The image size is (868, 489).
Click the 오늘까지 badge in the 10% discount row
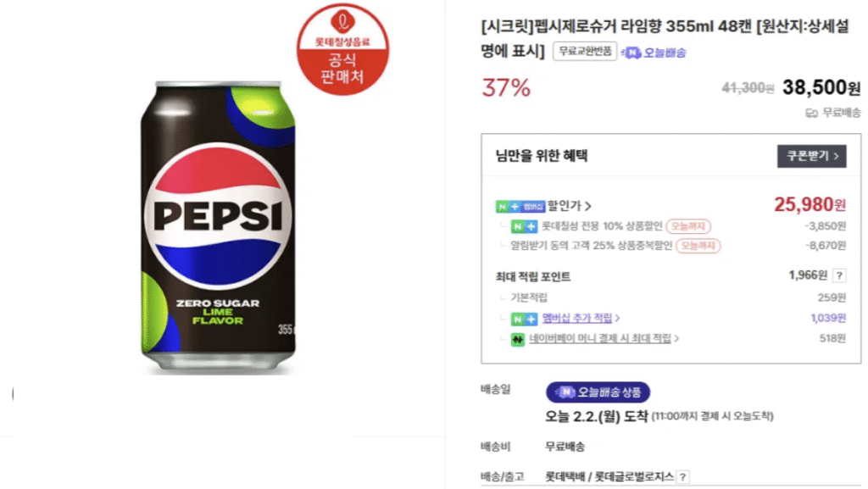[688, 228]
